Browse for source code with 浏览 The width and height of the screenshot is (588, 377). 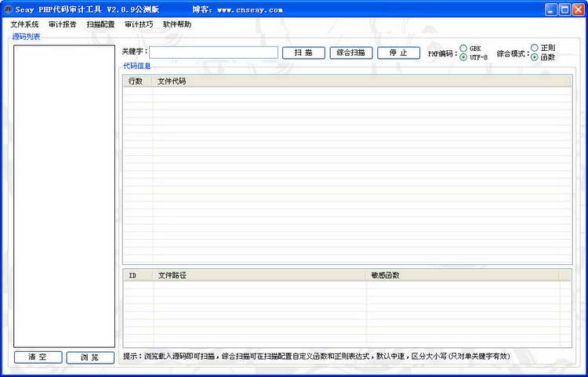(90, 357)
